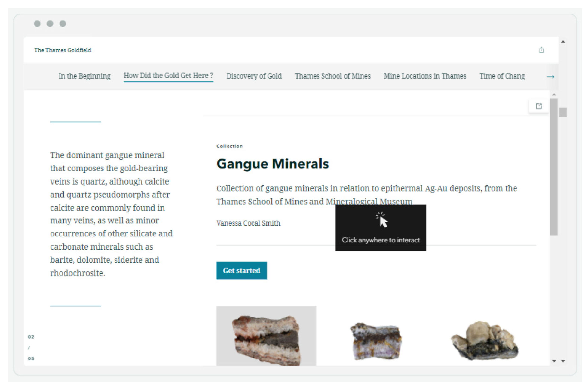This screenshot has height=391, width=588.
Task: Click the scroll-down arrow on the inner scrollbar
Action: pos(554,361)
